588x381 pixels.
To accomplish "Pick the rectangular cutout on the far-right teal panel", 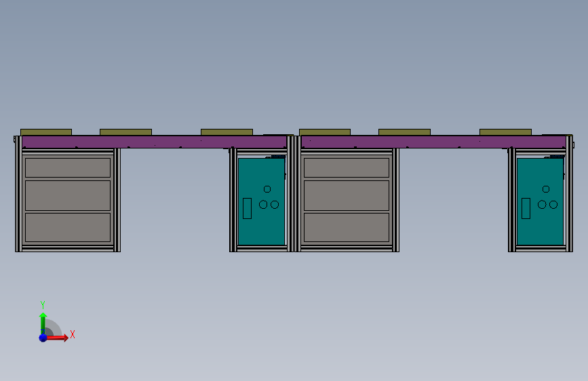I will (x=526, y=209).
